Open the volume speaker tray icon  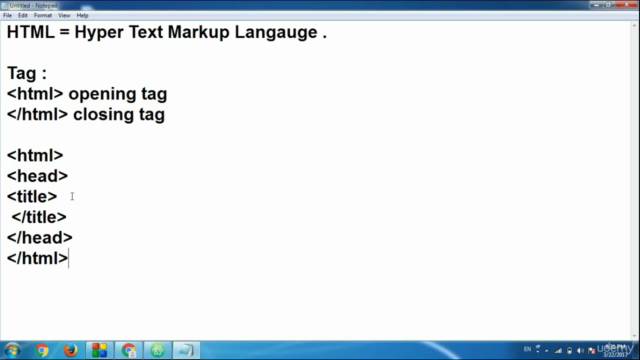click(580, 350)
